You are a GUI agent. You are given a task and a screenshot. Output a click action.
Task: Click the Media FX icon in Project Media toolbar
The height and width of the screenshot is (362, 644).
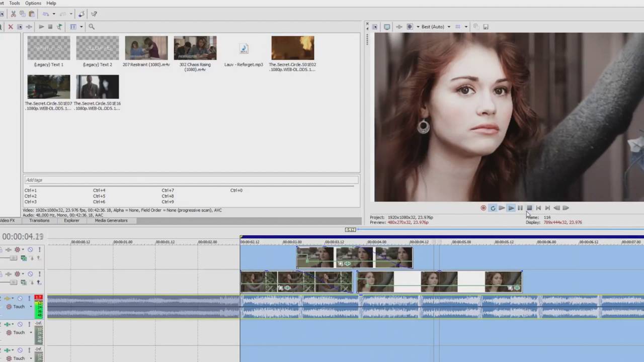pyautogui.click(x=29, y=27)
